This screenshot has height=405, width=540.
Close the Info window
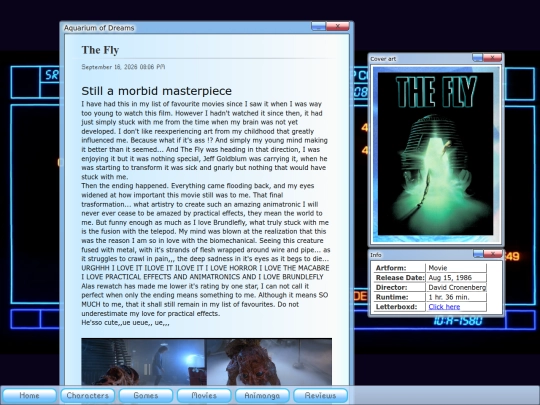(493, 254)
